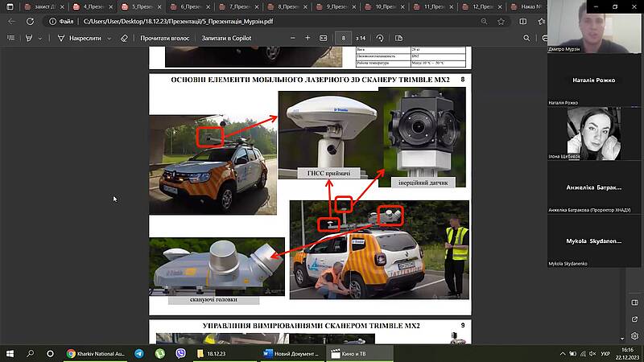Close the 9_Презентація tab
Viewport: 644px width, 362px height.
pyautogui.click(x=354, y=6)
